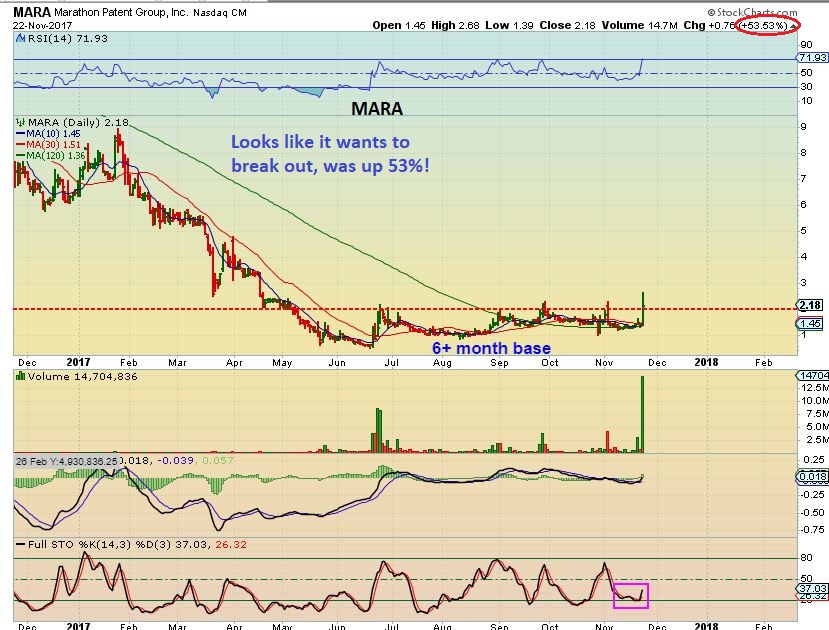
Task: Click the 80 mark on the stochastic axis
Action: click(807, 558)
